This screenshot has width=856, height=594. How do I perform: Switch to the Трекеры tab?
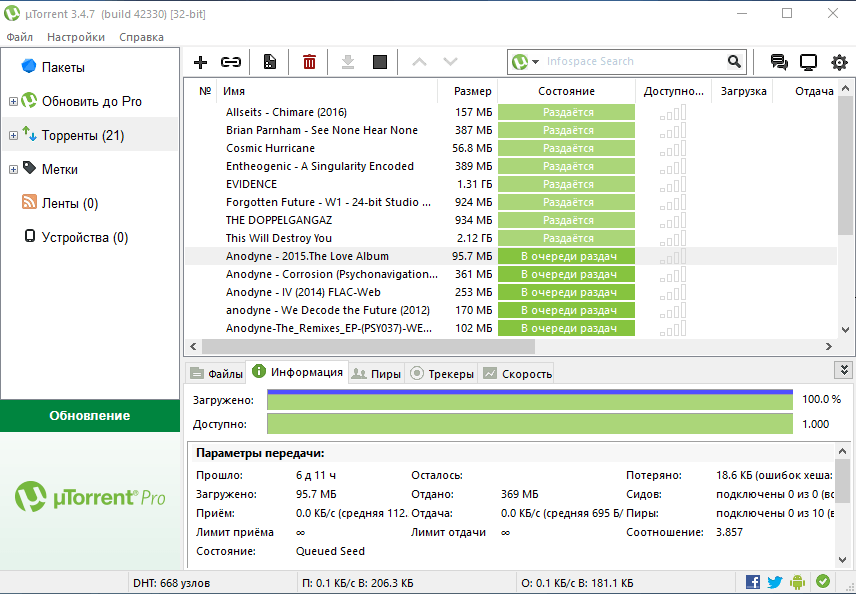442,373
